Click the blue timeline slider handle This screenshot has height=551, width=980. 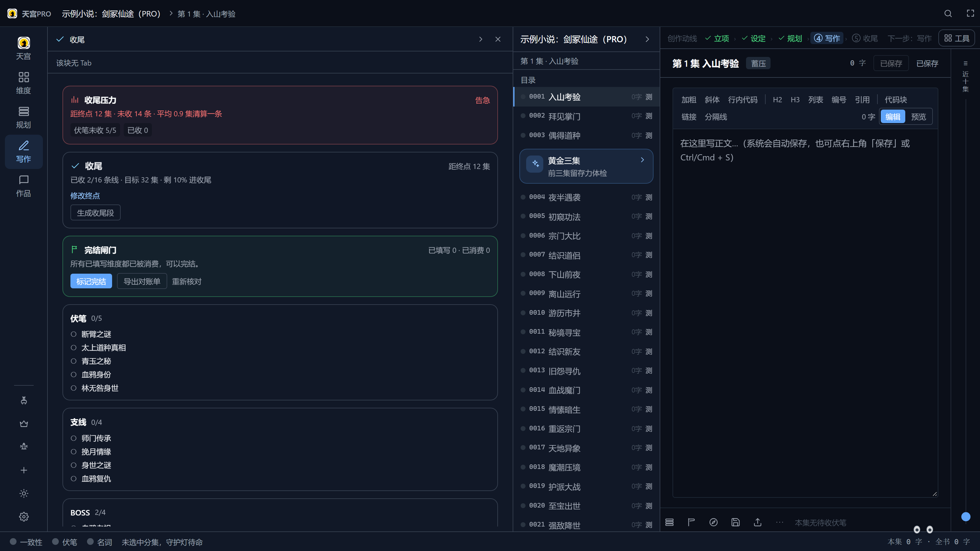tap(966, 516)
